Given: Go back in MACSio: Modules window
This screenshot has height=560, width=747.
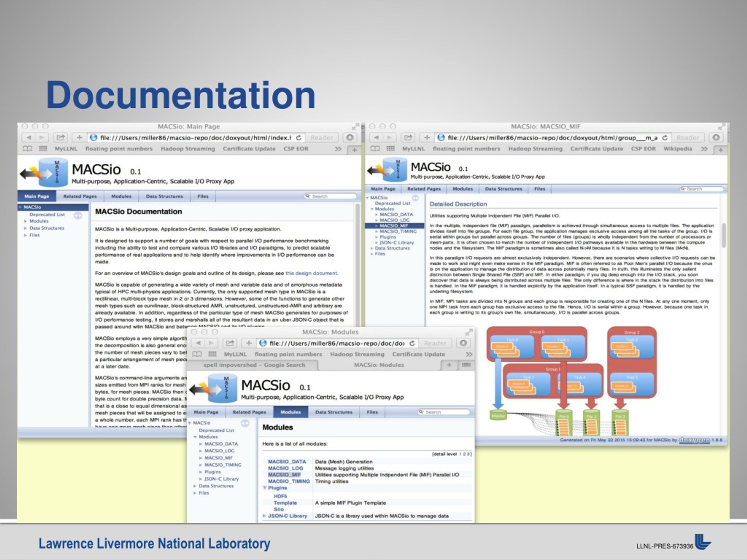Looking at the screenshot, I should [198, 343].
